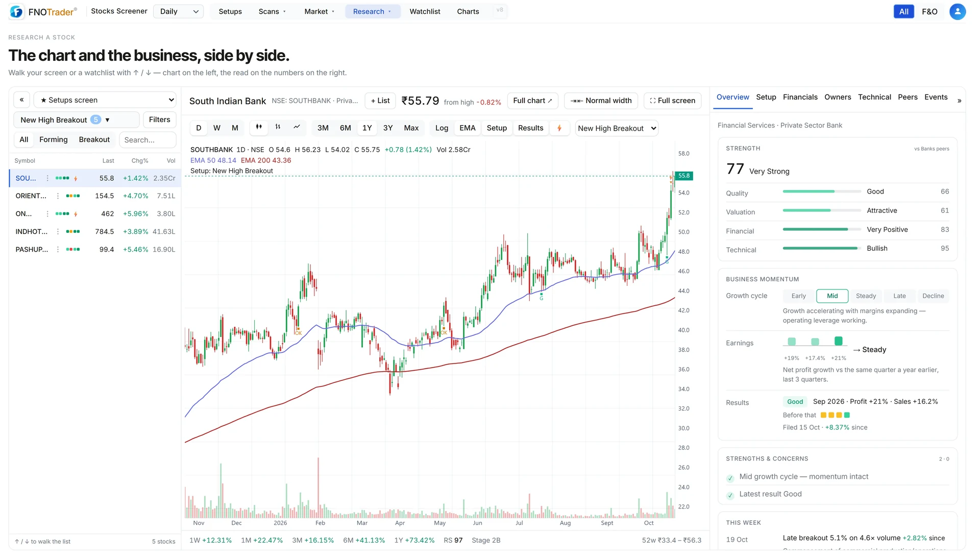Open the user profile avatar
This screenshot has width=980, height=557.
(958, 12)
